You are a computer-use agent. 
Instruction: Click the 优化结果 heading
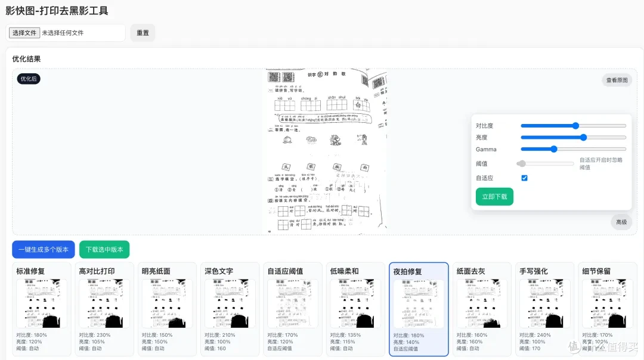tap(26, 58)
